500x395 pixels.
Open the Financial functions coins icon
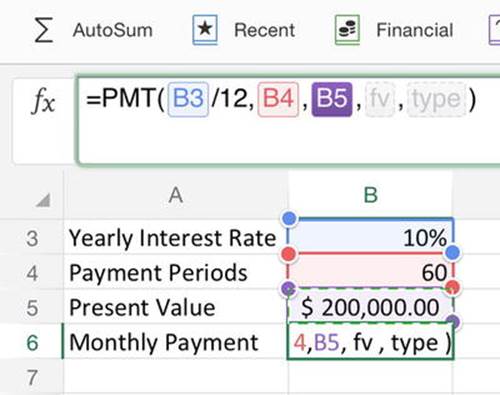tap(347, 30)
